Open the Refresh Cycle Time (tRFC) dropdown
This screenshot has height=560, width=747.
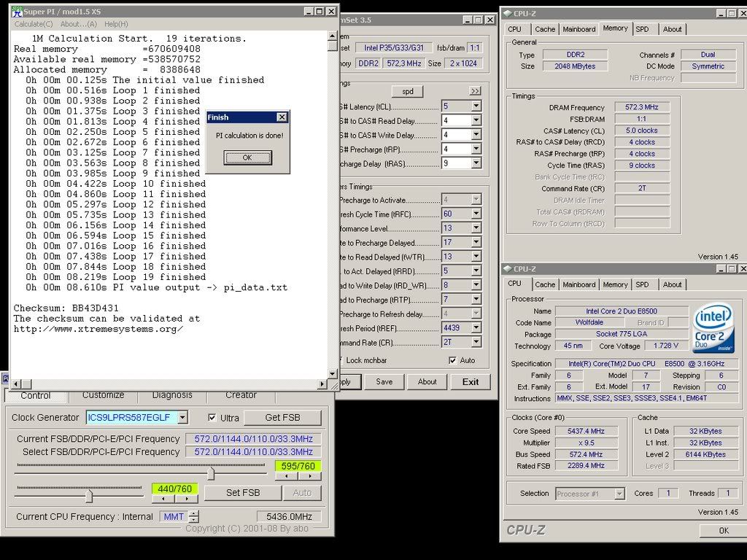pyautogui.click(x=476, y=214)
